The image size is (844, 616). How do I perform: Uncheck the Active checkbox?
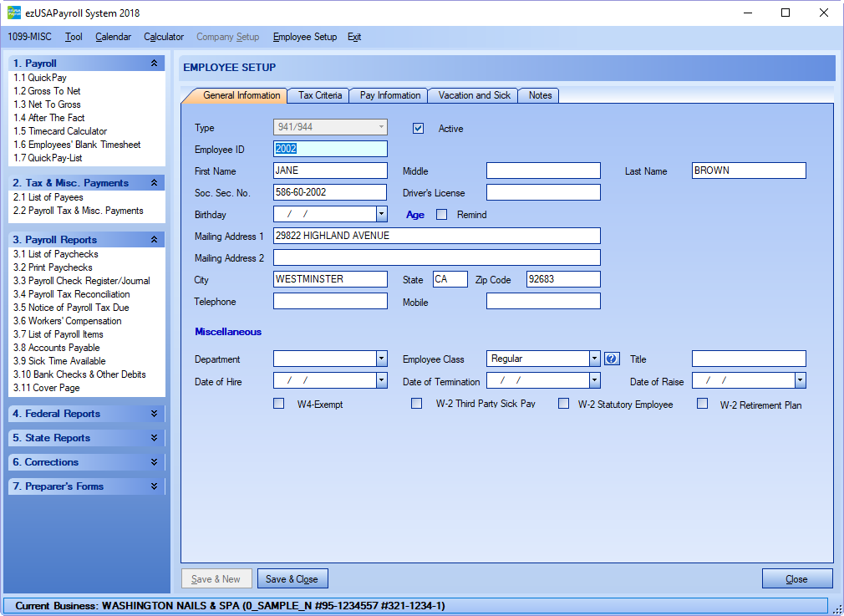point(419,129)
